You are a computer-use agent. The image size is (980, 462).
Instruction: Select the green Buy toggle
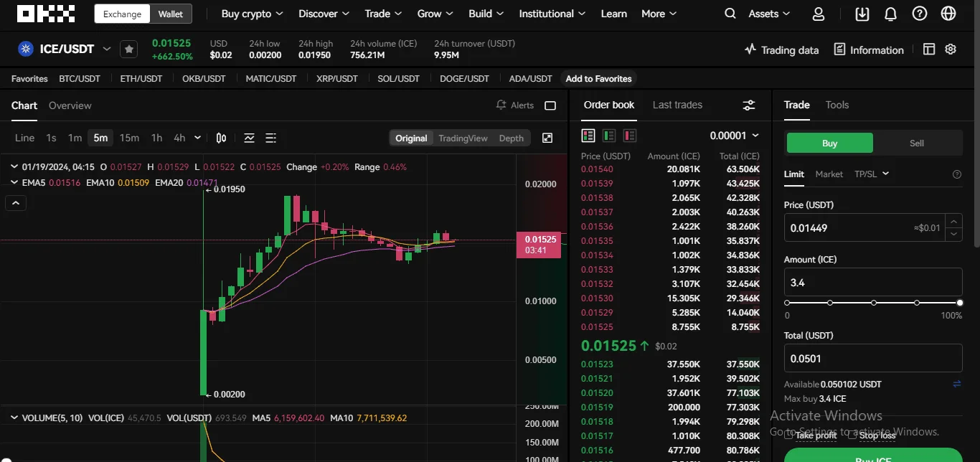(x=830, y=143)
